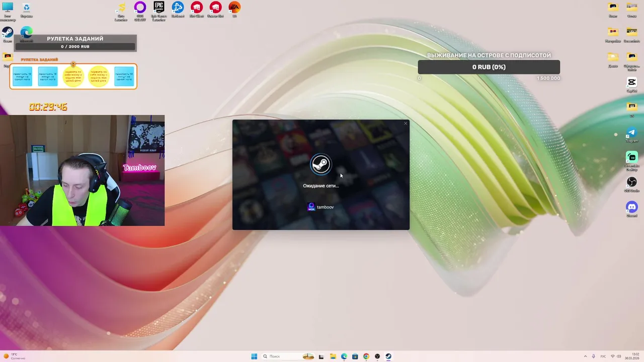Click the taskbar search box
The height and width of the screenshot is (362, 644).
click(x=289, y=356)
